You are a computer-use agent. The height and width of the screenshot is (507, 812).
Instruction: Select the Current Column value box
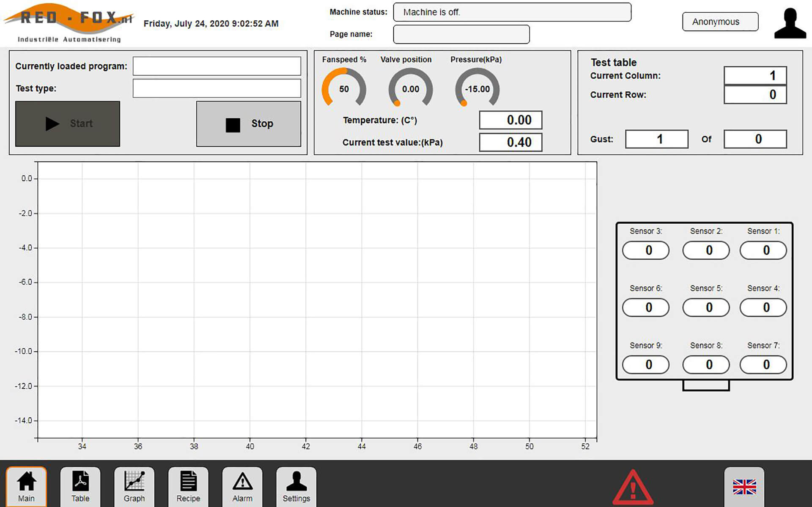(755, 76)
